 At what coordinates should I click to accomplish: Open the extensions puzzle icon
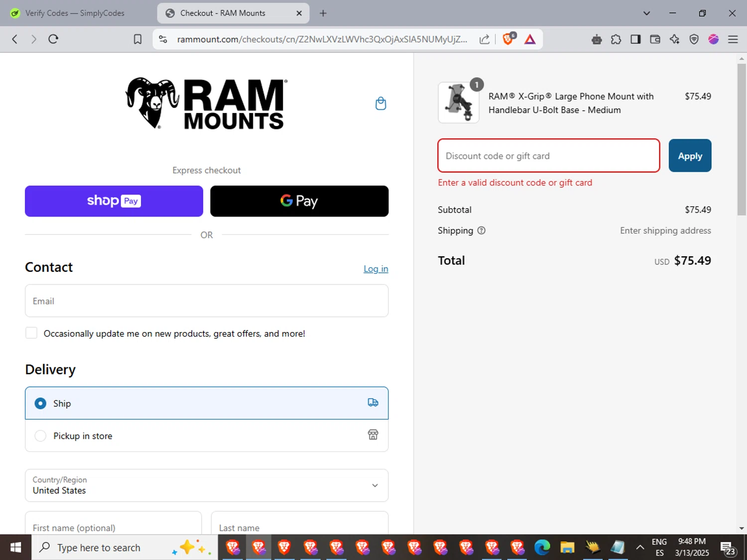[616, 39]
